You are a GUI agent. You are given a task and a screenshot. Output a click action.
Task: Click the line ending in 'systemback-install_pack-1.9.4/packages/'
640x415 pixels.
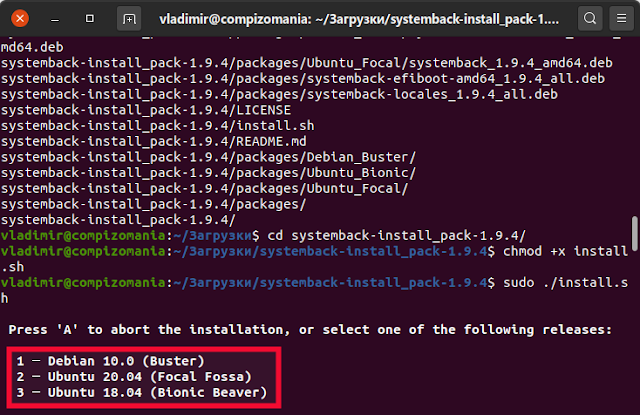pyautogui.click(x=153, y=204)
